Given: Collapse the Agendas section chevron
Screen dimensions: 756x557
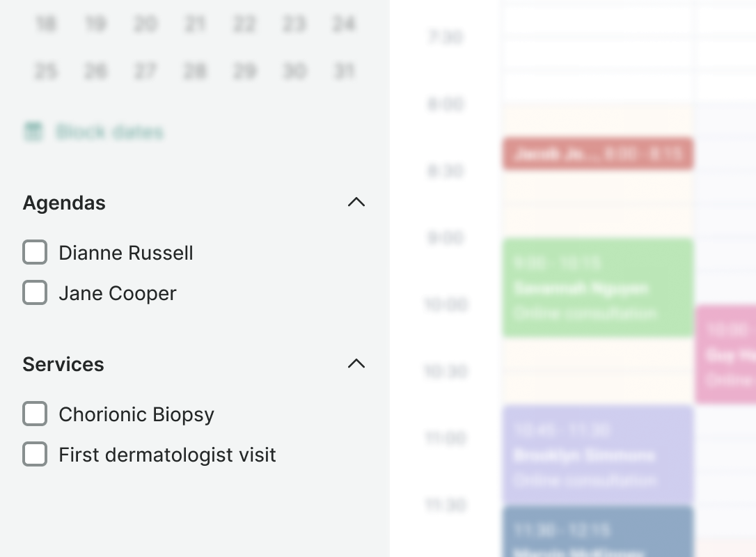Looking at the screenshot, I should pyautogui.click(x=356, y=203).
